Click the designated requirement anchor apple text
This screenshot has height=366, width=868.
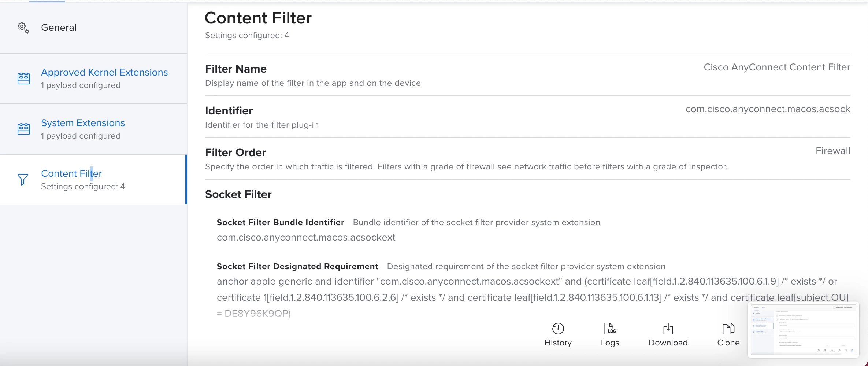click(533, 297)
